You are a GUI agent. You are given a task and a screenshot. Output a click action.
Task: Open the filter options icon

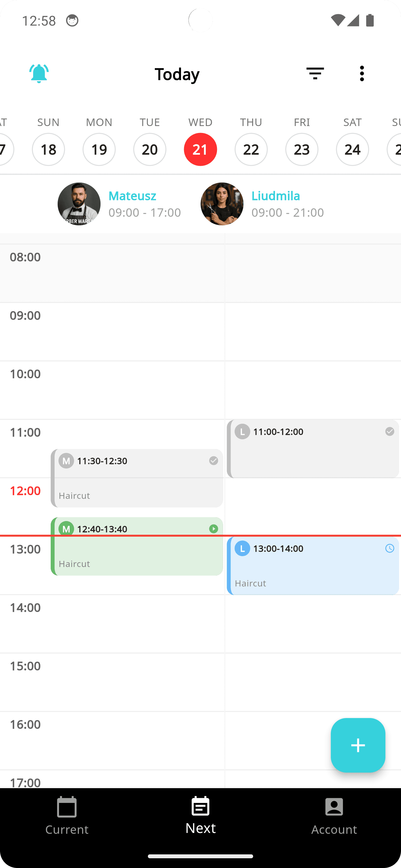click(x=315, y=73)
